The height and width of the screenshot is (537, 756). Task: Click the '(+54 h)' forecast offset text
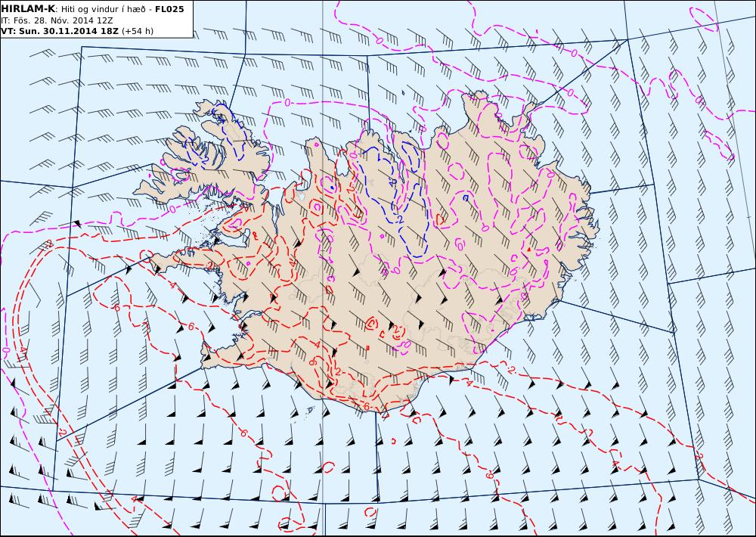[138, 31]
